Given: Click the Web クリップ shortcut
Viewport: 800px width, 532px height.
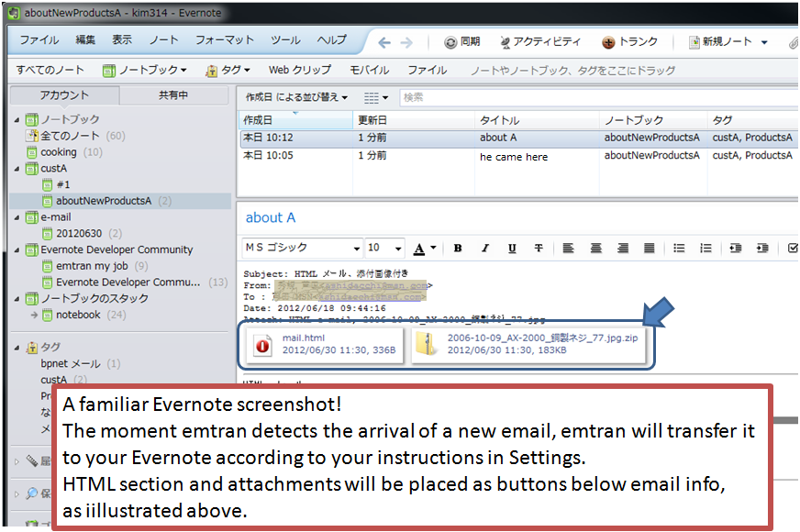Looking at the screenshot, I should (299, 70).
